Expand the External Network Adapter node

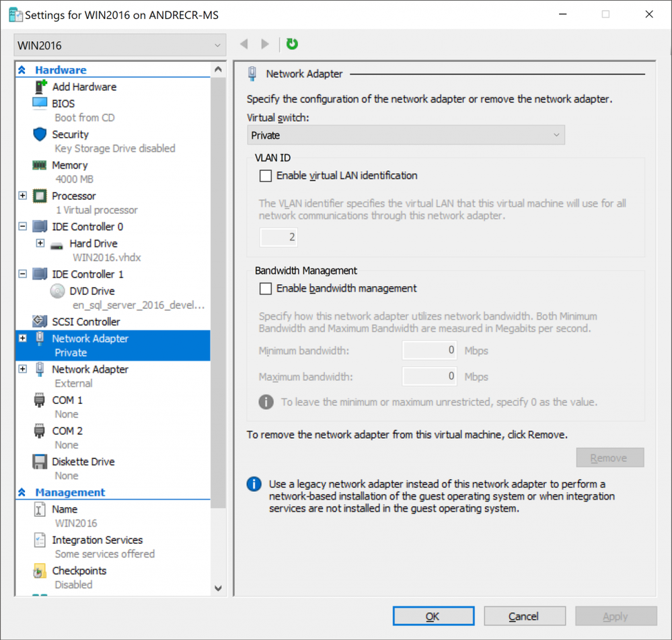click(23, 369)
